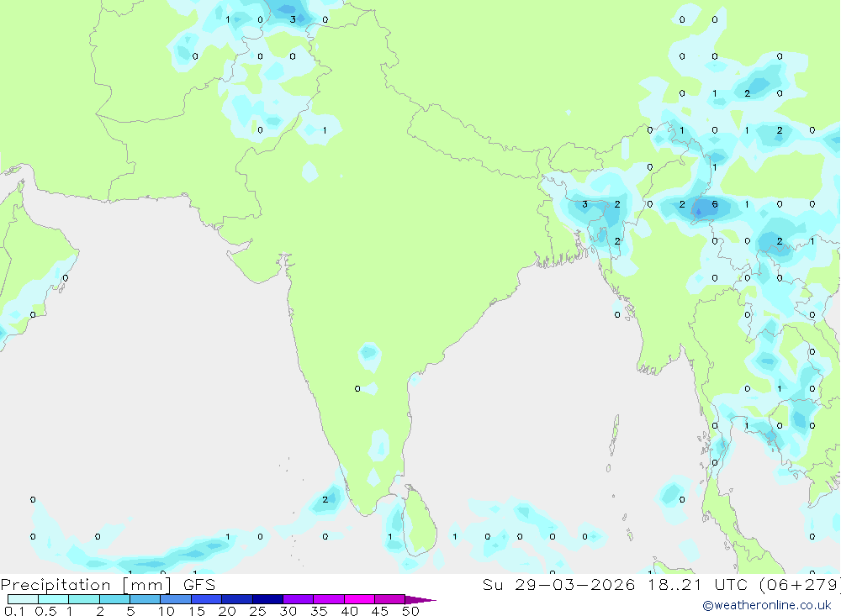The image size is (841, 616).
Task: Click the 35–40 mm purple legend swatch
Action: [x=329, y=599]
